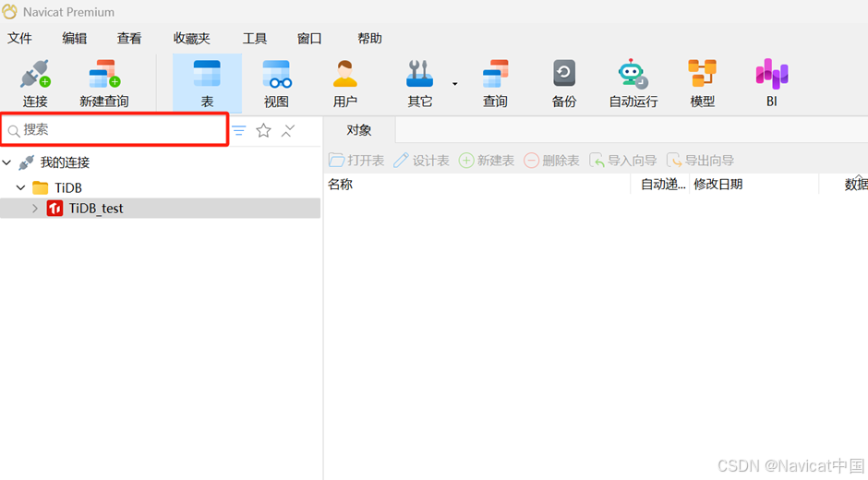Select the 我的连接 tree label

click(65, 162)
